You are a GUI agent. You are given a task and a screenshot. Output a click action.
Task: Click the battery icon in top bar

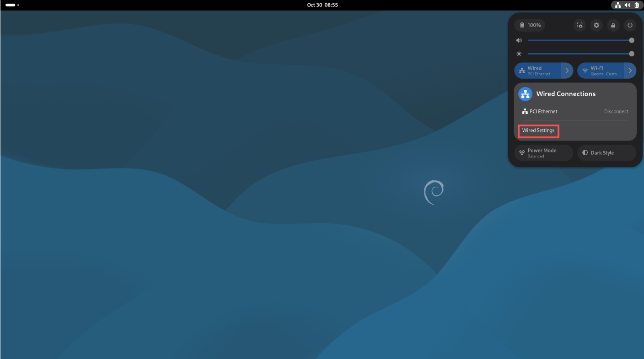click(x=637, y=5)
